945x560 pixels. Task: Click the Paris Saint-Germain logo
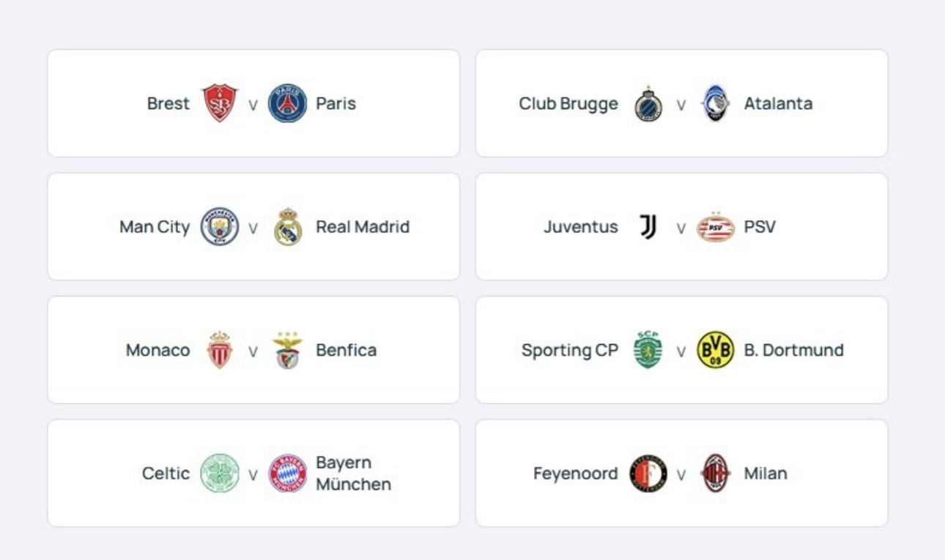[287, 103]
